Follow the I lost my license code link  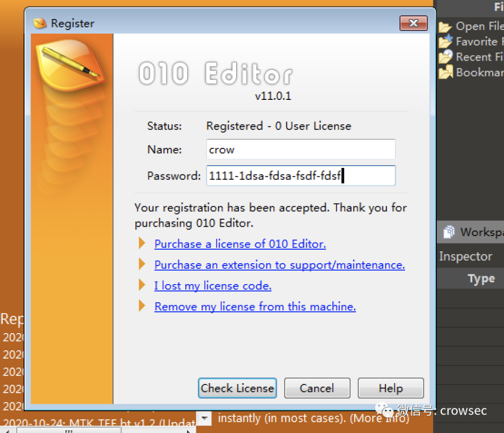(x=213, y=286)
